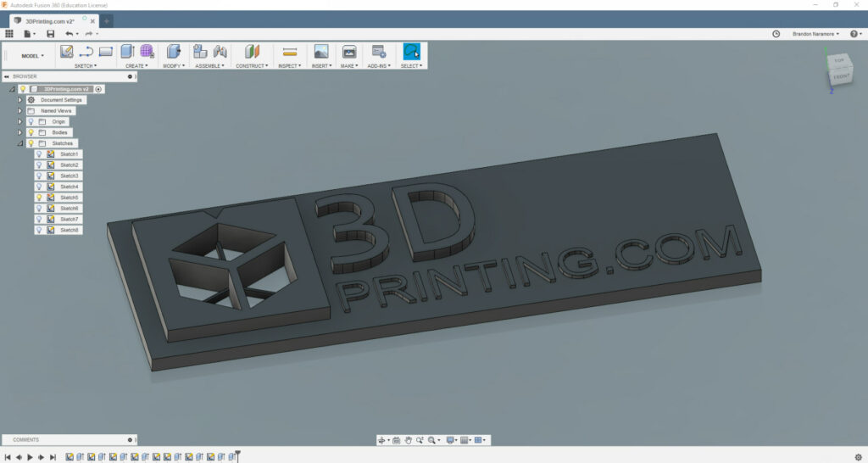Image resolution: width=868 pixels, height=463 pixels.
Task: Open the Viewports layout dropdown
Action: pos(480,440)
